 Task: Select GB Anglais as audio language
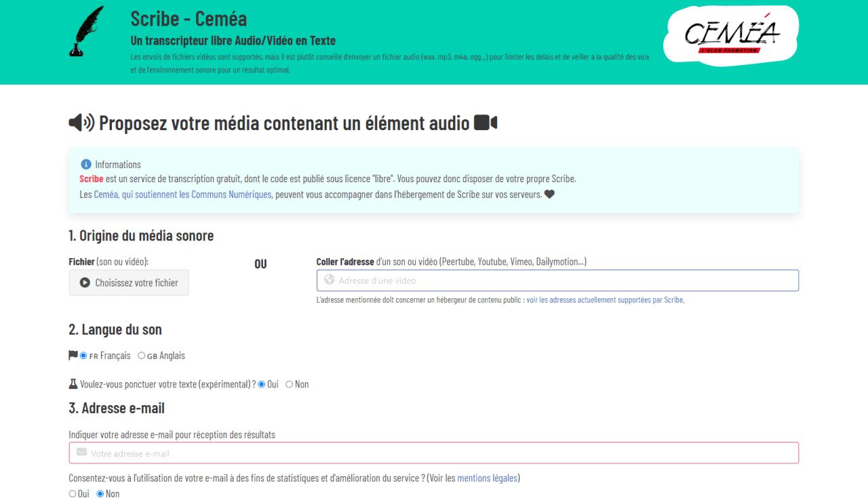142,356
